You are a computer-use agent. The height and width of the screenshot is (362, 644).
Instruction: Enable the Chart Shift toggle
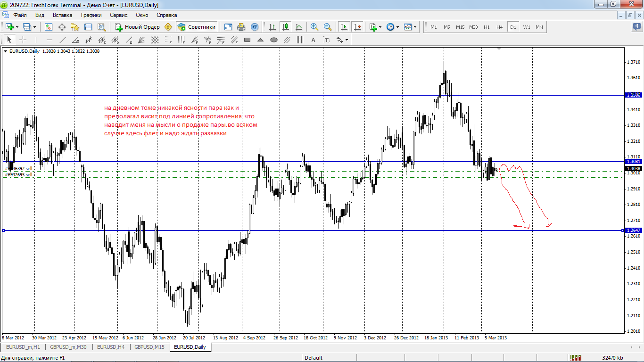(357, 27)
